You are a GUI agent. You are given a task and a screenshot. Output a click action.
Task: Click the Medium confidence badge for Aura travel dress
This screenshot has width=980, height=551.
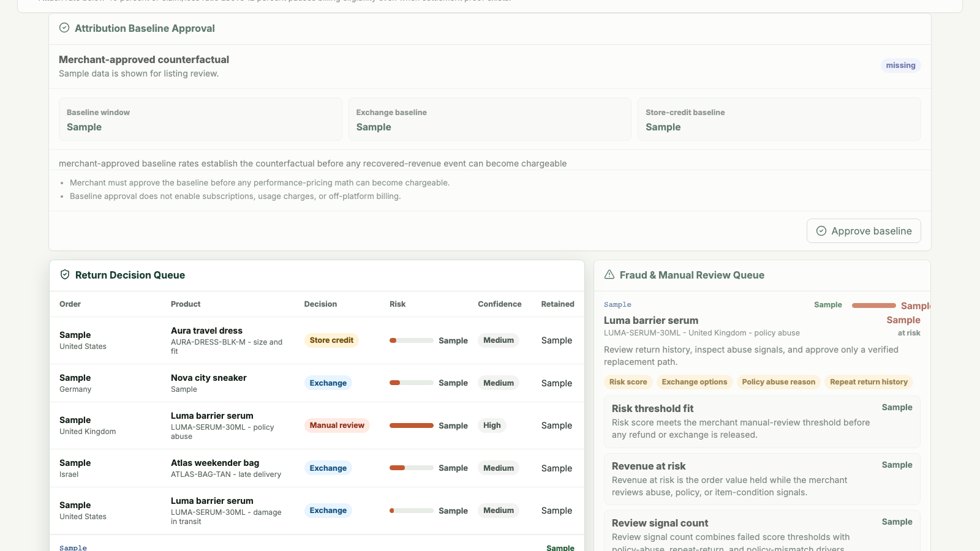[499, 340]
